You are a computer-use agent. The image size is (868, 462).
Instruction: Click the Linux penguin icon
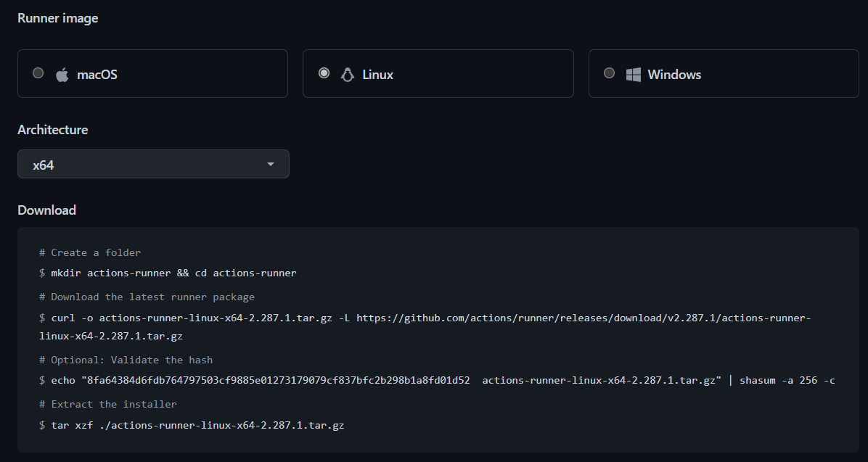(x=347, y=73)
